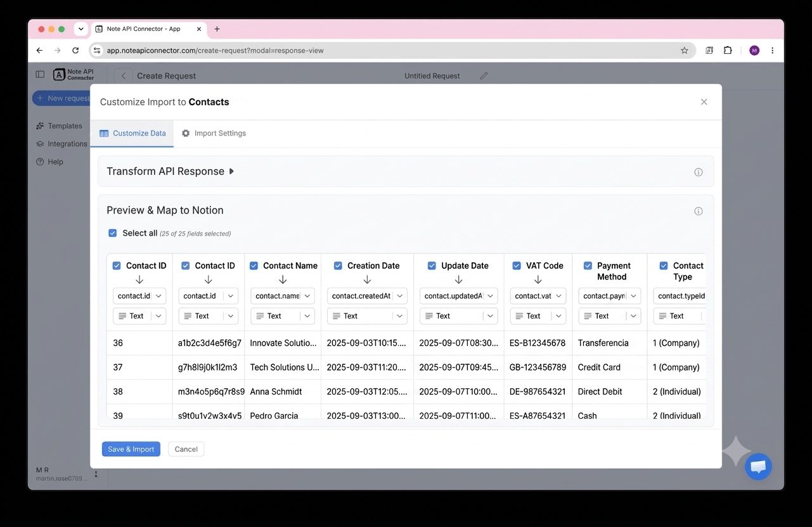Image resolution: width=812 pixels, height=527 pixels.
Task: Click the Untitled Request title
Action: 432,75
